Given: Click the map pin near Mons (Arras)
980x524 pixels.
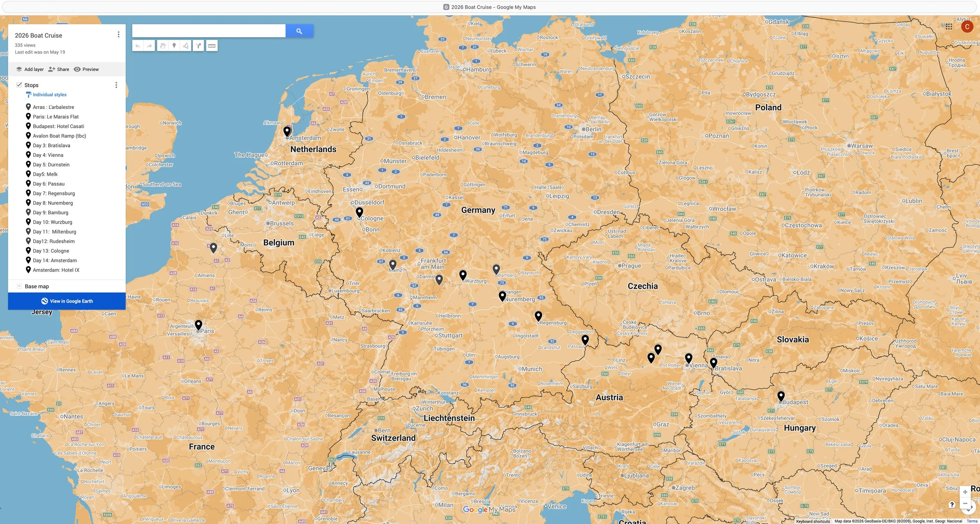Looking at the screenshot, I should pos(213,248).
